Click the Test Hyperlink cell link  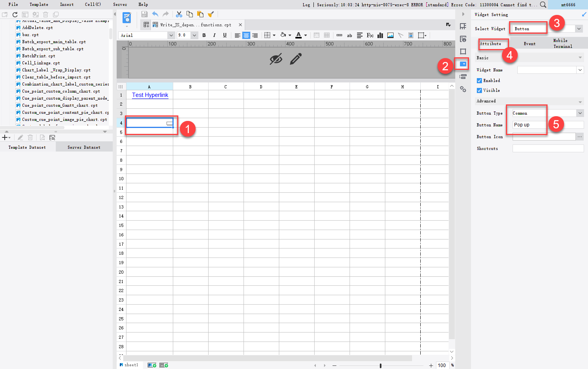click(149, 95)
